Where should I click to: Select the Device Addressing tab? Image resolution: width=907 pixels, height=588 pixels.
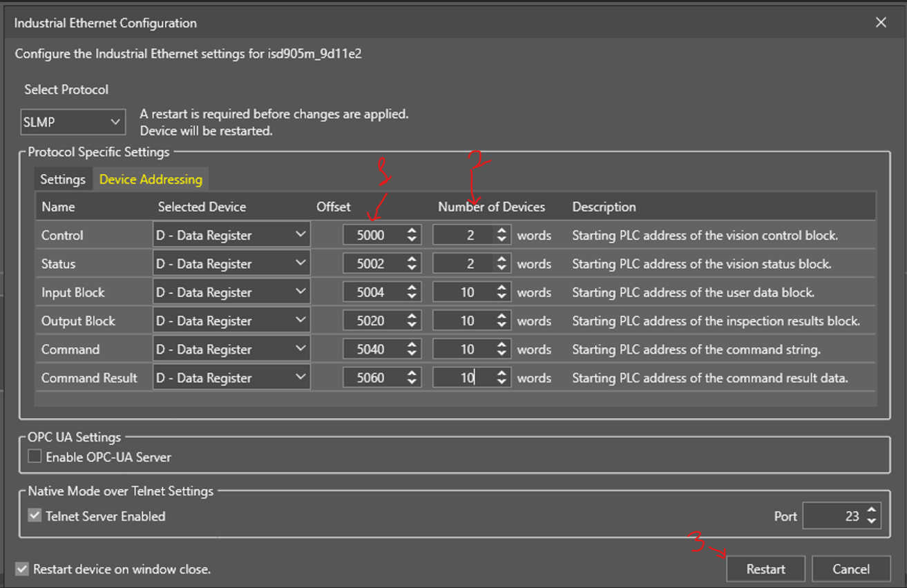pos(151,180)
